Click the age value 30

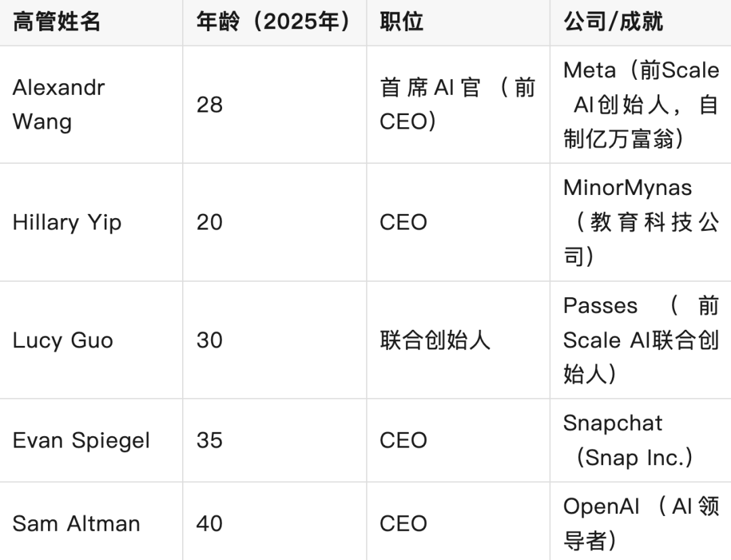[210, 340]
